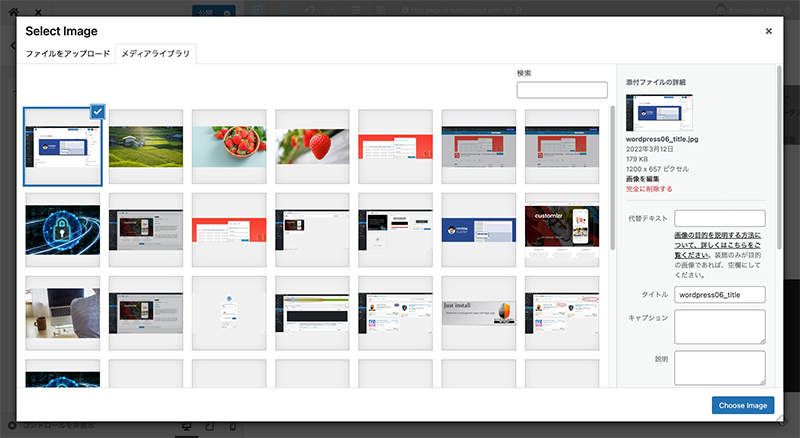Select the laptop on desk photo
800x438 pixels.
pyautogui.click(x=63, y=313)
